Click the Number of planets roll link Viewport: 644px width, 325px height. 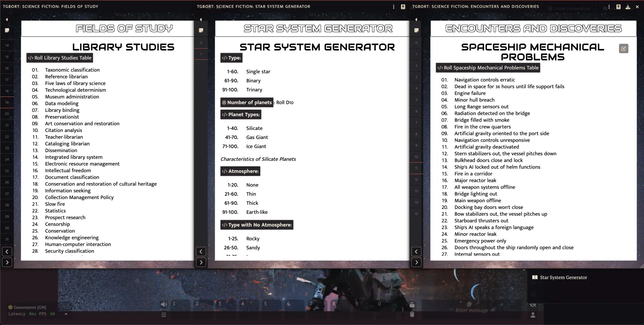pyautogui.click(x=247, y=103)
